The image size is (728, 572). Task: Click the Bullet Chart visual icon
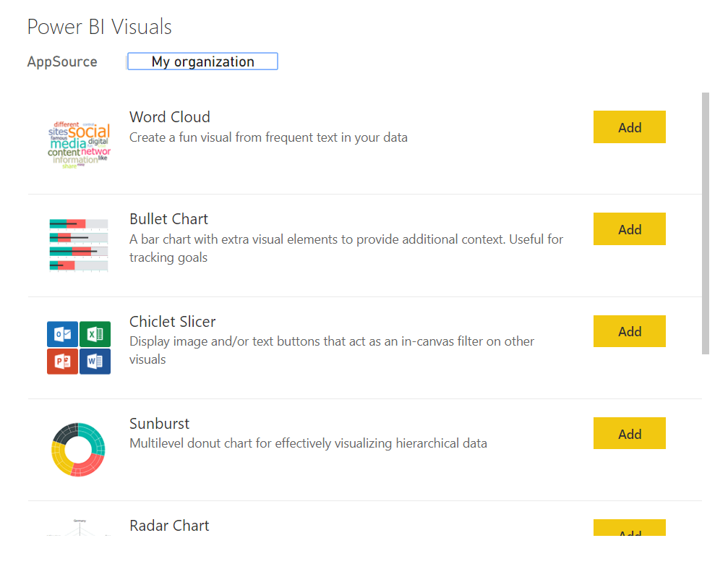(78, 245)
